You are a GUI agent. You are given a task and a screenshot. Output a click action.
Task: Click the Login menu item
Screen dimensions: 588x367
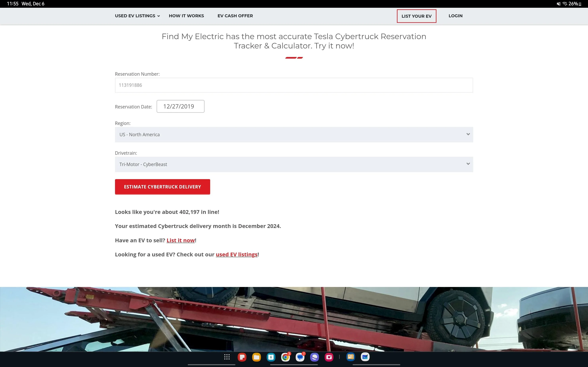point(456,16)
